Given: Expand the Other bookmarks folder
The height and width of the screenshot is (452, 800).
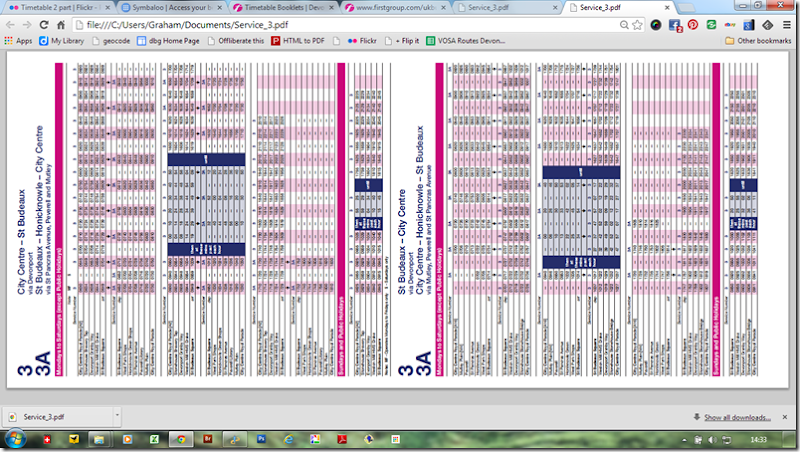Looking at the screenshot, I should [758, 41].
